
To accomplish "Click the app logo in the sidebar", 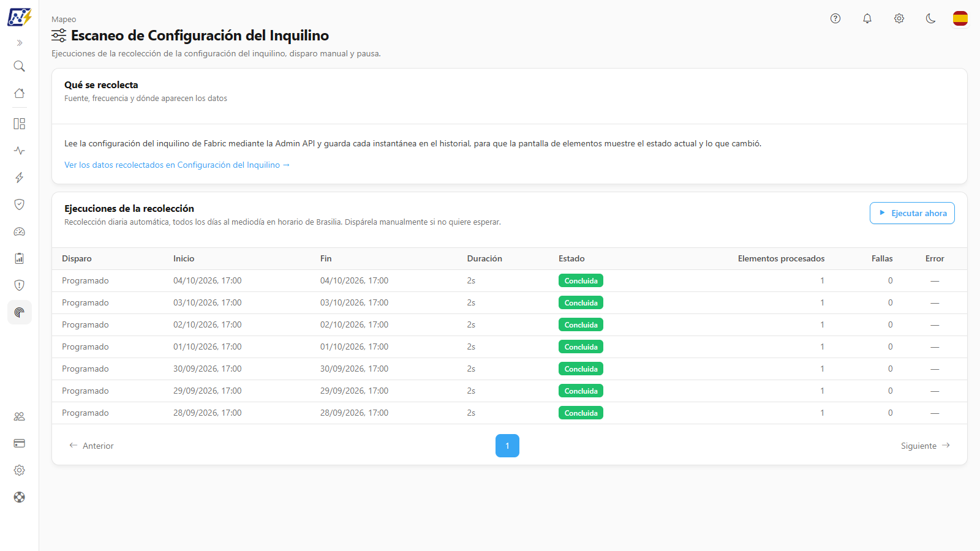I will point(19,17).
